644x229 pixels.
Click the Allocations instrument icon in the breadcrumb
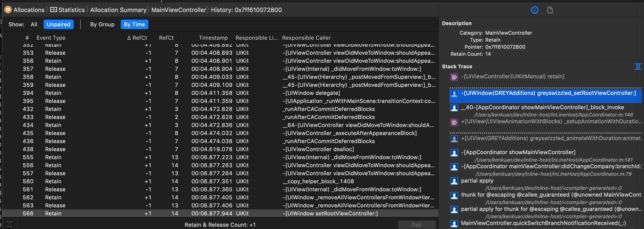(8, 10)
